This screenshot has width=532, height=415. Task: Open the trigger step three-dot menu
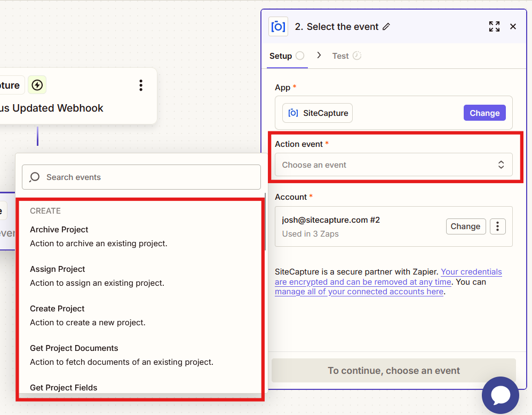click(141, 85)
